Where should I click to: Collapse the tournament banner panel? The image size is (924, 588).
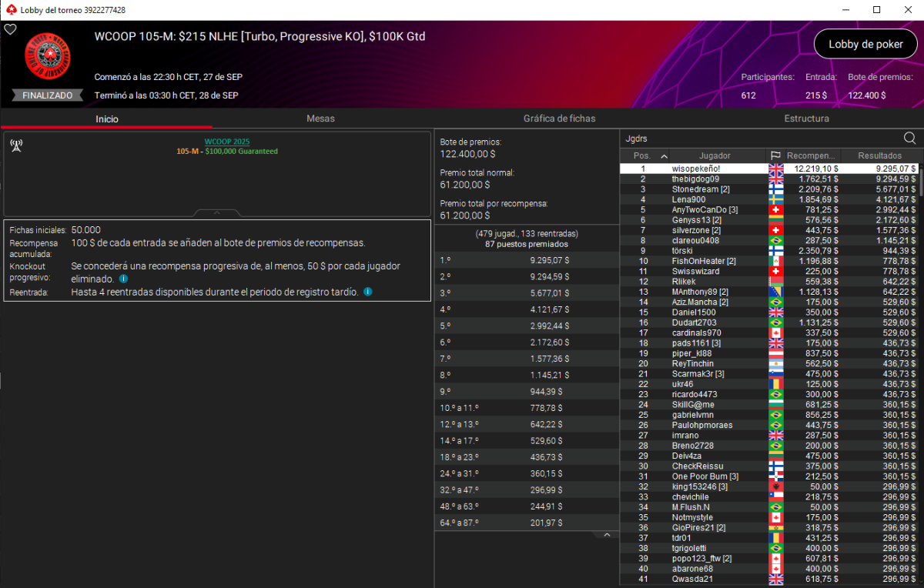point(216,212)
